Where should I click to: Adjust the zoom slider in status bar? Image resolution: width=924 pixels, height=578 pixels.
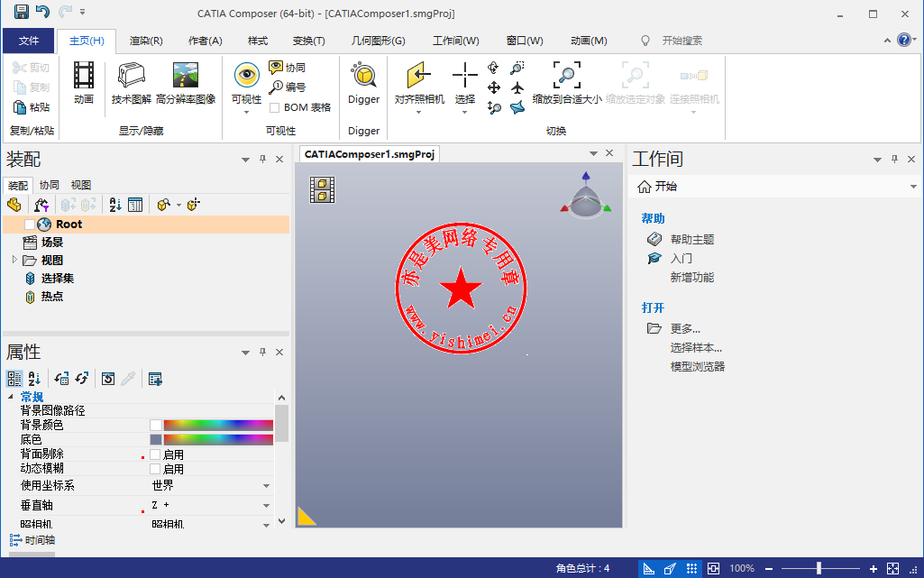[x=819, y=569]
